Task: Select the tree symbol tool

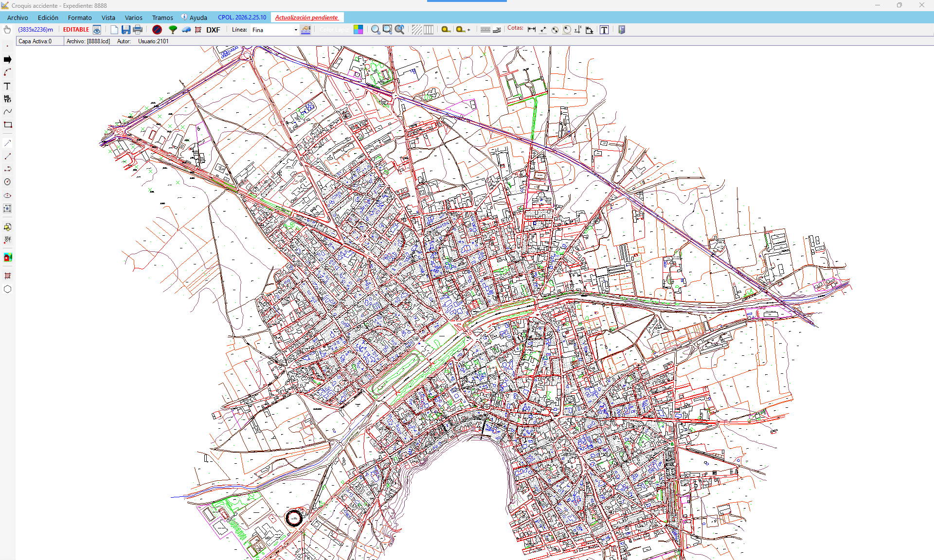Action: click(x=173, y=30)
